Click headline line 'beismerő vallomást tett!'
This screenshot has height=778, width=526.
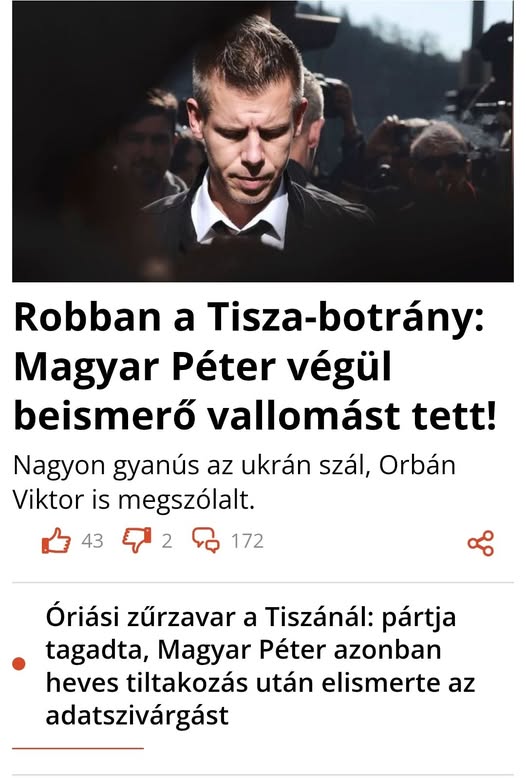coord(255,415)
